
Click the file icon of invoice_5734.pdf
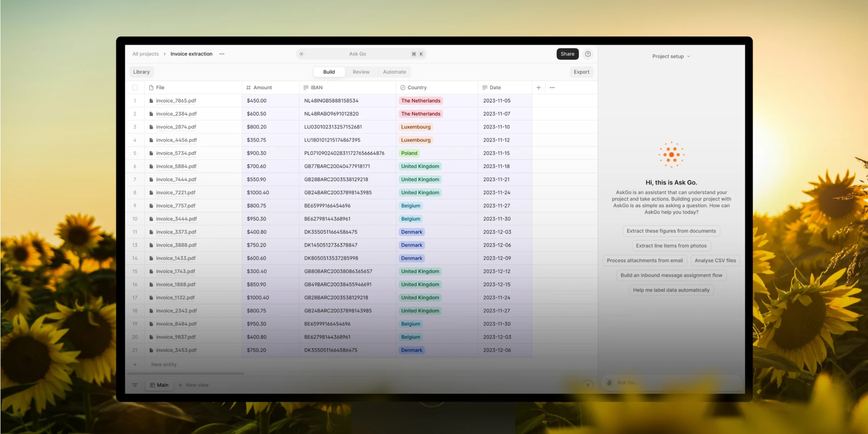[151, 153]
